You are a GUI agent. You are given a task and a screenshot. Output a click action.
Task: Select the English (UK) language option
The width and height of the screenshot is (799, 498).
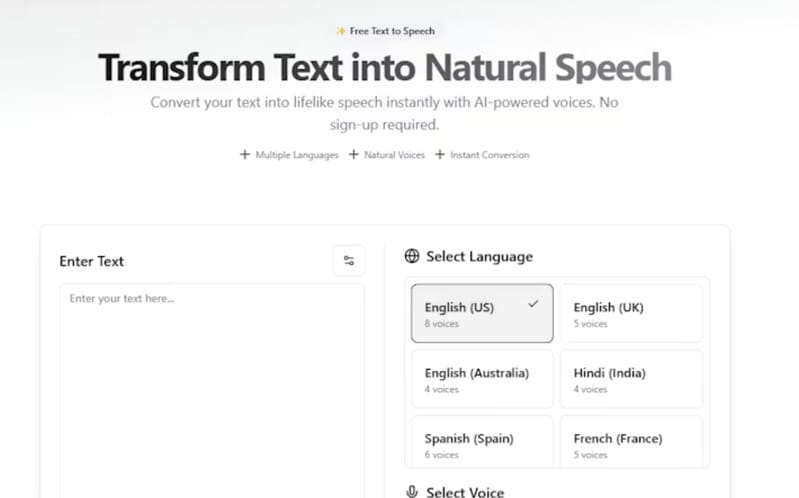tap(631, 314)
